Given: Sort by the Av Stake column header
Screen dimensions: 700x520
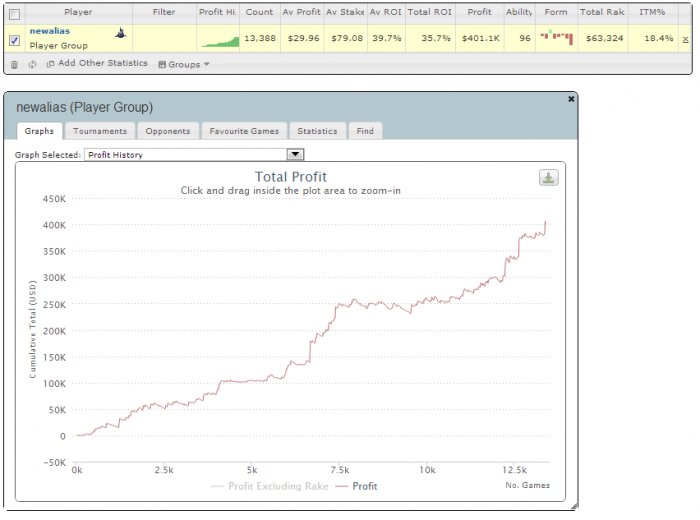Looking at the screenshot, I should coord(345,12).
